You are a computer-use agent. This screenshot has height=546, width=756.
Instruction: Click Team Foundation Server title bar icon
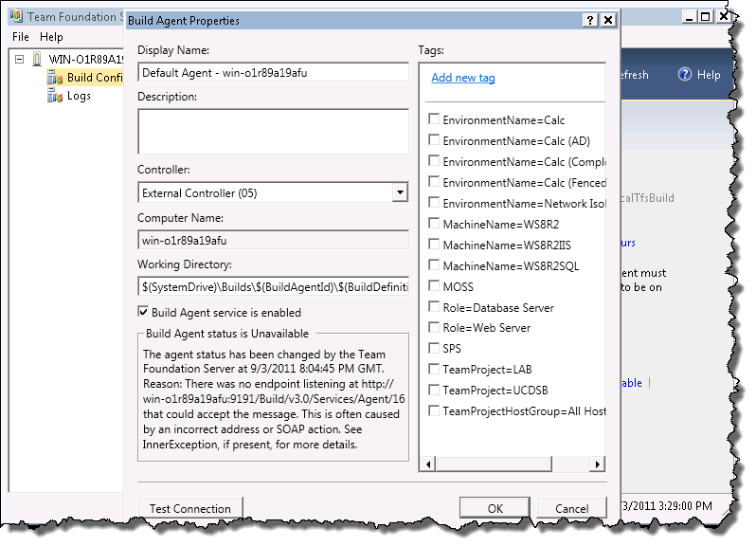[16, 17]
